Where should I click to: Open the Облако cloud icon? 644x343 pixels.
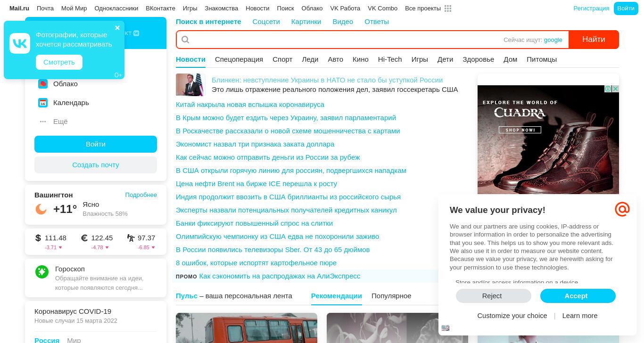(x=43, y=84)
